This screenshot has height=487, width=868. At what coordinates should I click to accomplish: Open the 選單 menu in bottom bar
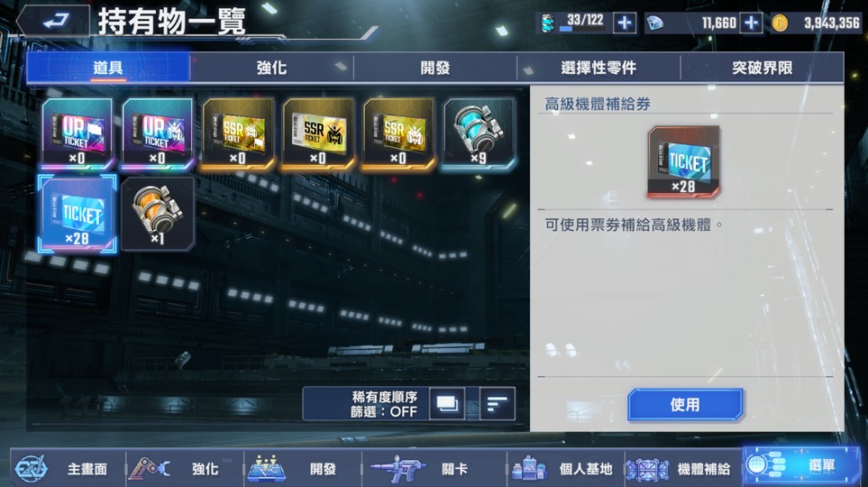(801, 466)
